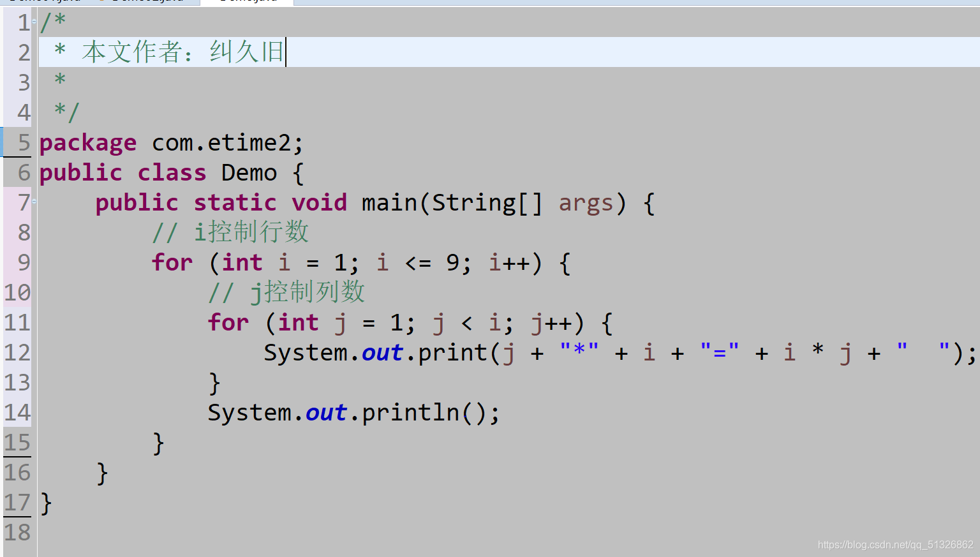Click the 'int' keyword on line 9

(x=242, y=262)
